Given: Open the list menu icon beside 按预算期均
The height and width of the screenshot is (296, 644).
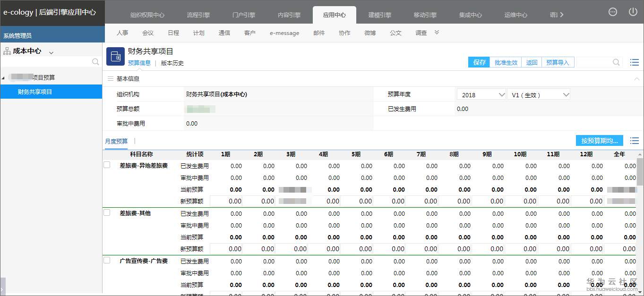Looking at the screenshot, I should coord(635,141).
